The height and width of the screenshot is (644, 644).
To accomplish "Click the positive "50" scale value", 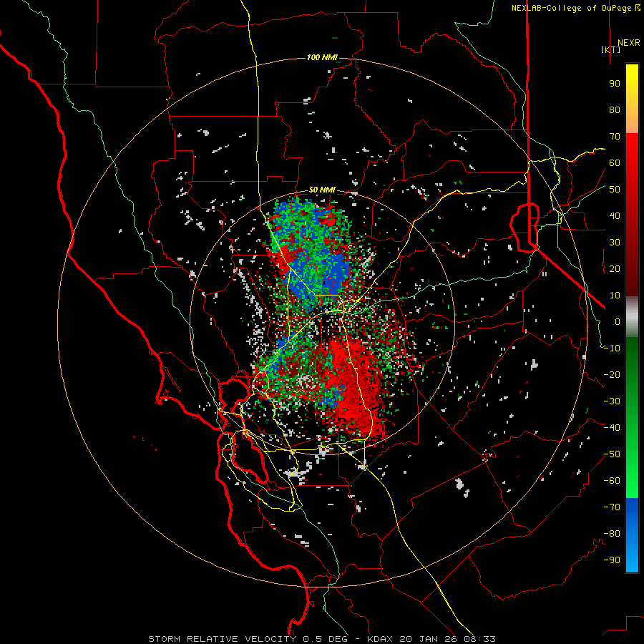I will (x=615, y=190).
